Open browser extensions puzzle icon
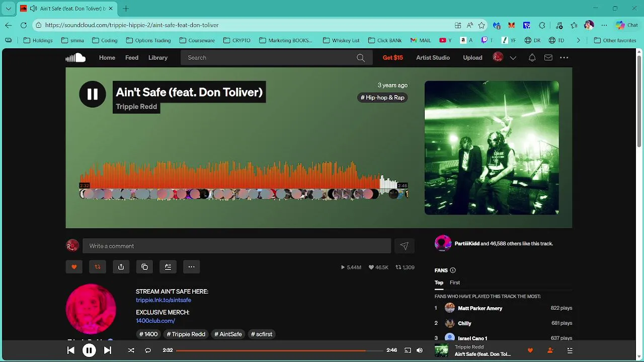This screenshot has height=362, width=644. tap(542, 25)
